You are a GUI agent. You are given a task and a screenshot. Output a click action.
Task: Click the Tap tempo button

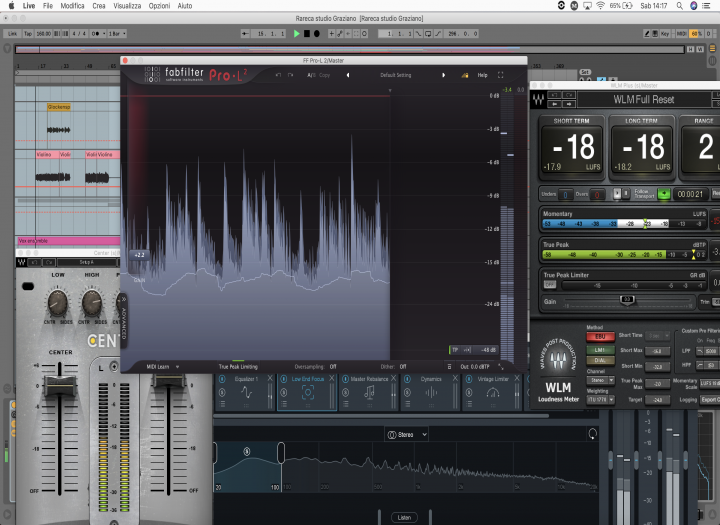pyautogui.click(x=28, y=34)
